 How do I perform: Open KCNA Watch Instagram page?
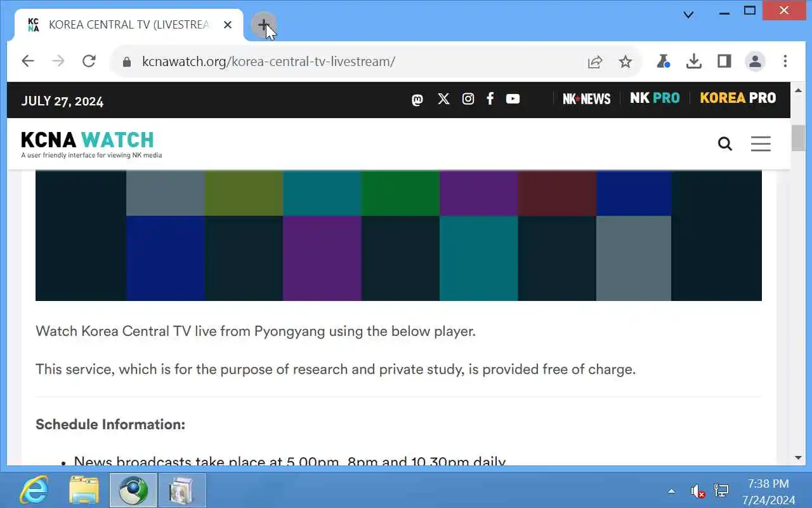coord(468,98)
